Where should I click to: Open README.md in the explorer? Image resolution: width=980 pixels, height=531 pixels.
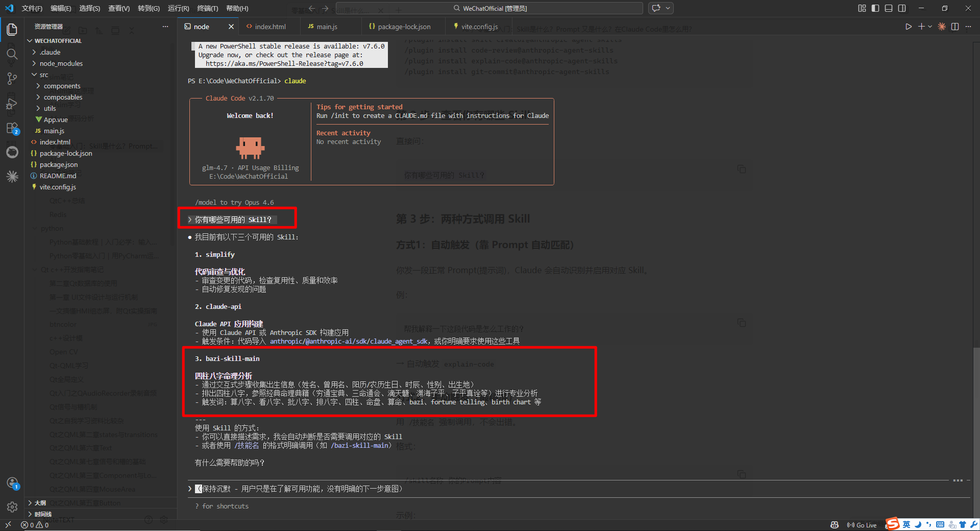pos(58,176)
